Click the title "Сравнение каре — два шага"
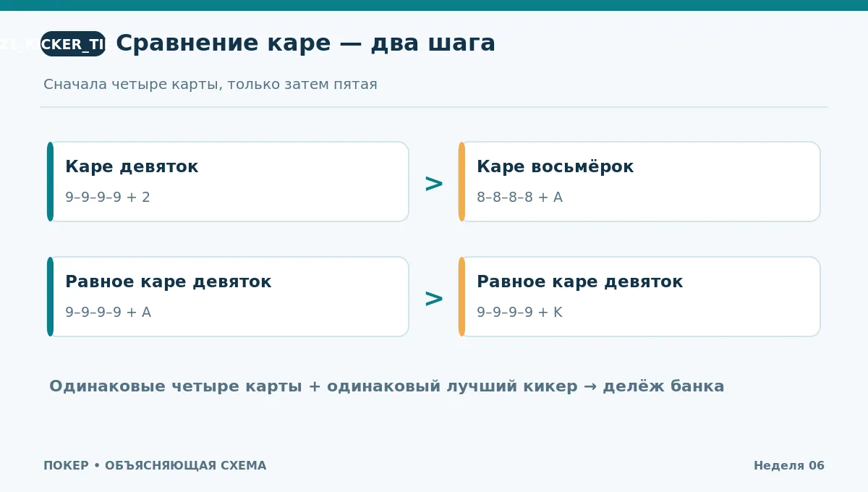The image size is (868, 492). [x=305, y=43]
